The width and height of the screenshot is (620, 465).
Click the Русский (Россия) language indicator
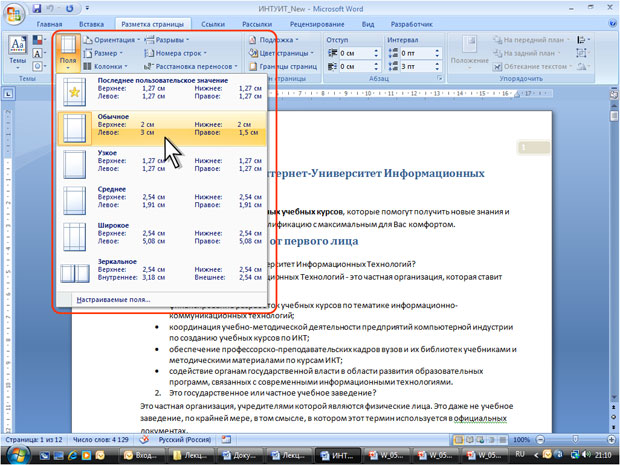point(185,439)
